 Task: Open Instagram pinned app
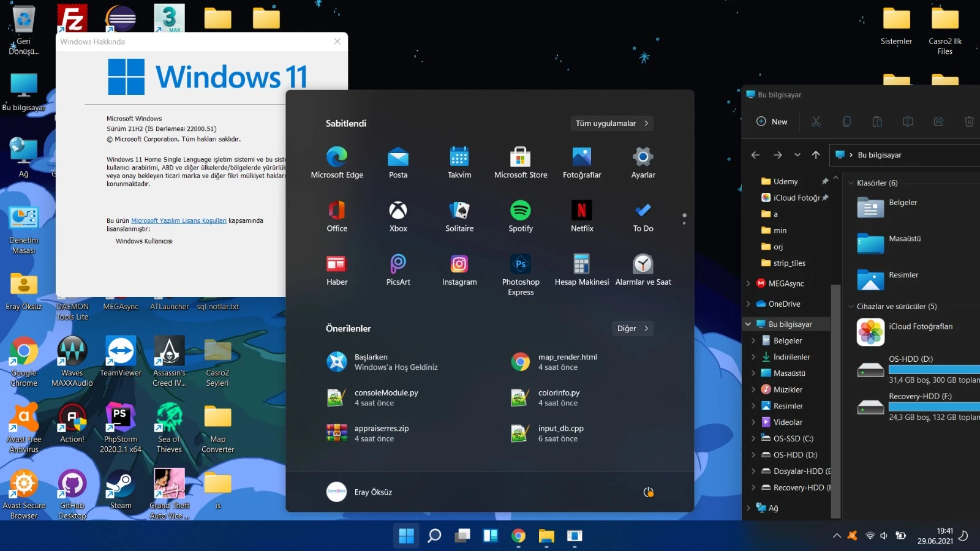click(x=459, y=270)
